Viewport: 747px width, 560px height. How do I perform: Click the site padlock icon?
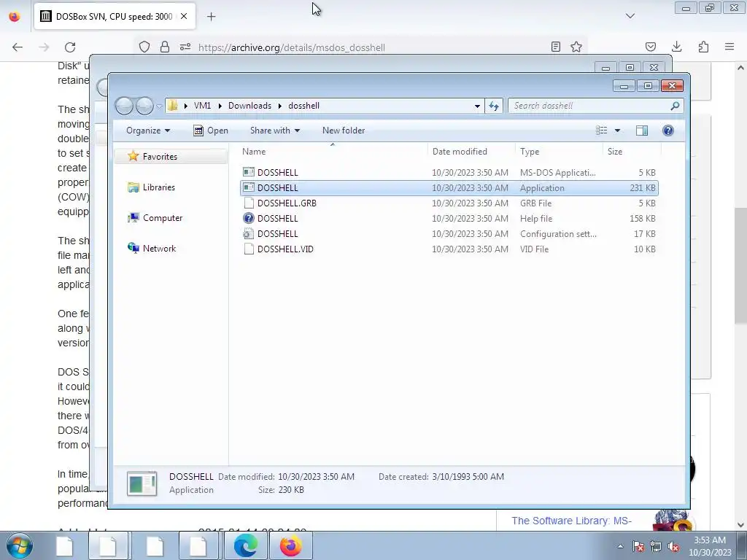pos(165,47)
